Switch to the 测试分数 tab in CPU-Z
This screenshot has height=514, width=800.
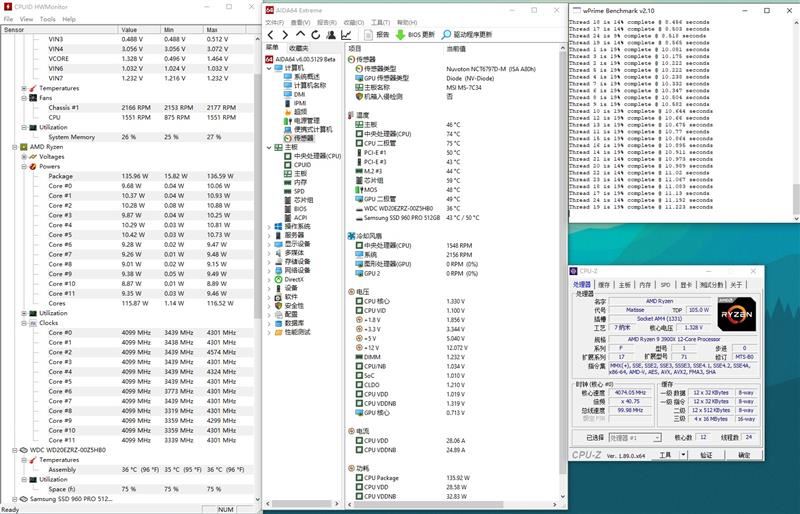tap(711, 285)
